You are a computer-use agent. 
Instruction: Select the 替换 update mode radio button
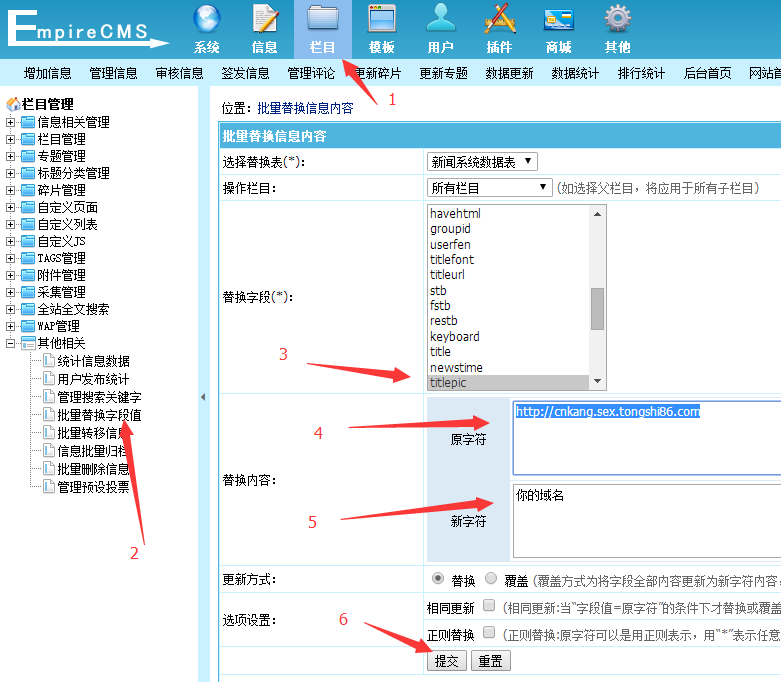pyautogui.click(x=437, y=578)
